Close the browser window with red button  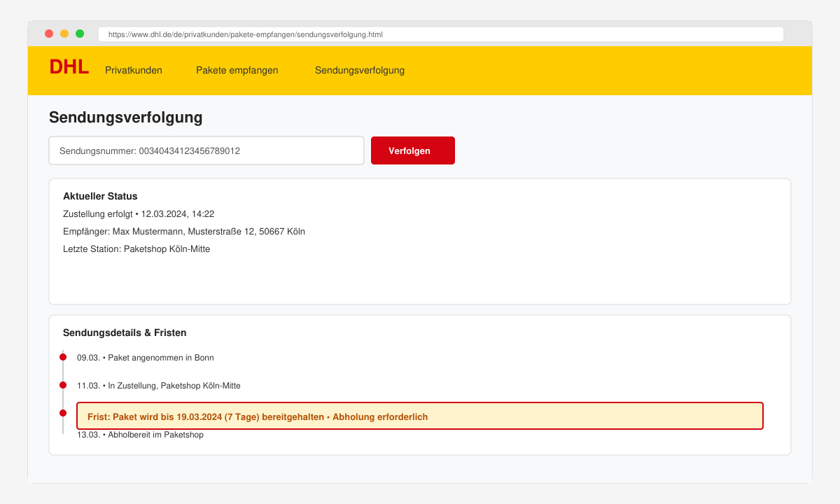click(49, 34)
